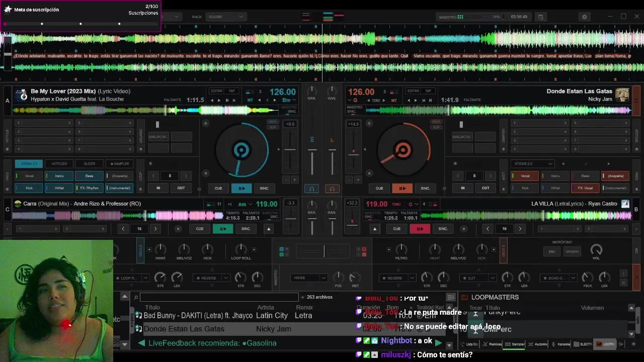Click the Donde Estan Las Gatas album cover

click(622, 95)
